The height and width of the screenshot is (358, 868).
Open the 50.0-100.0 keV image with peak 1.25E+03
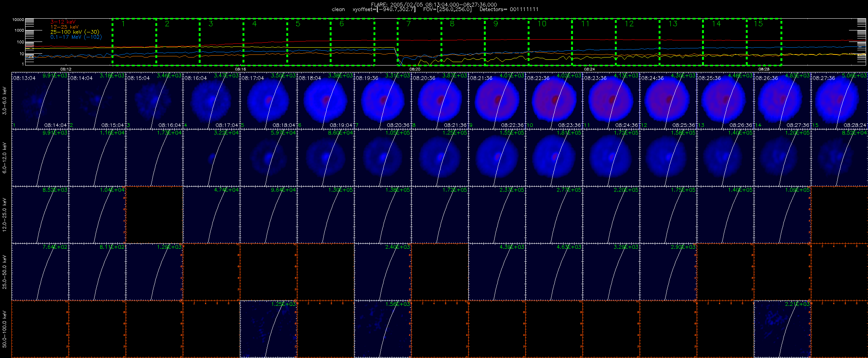268,329
